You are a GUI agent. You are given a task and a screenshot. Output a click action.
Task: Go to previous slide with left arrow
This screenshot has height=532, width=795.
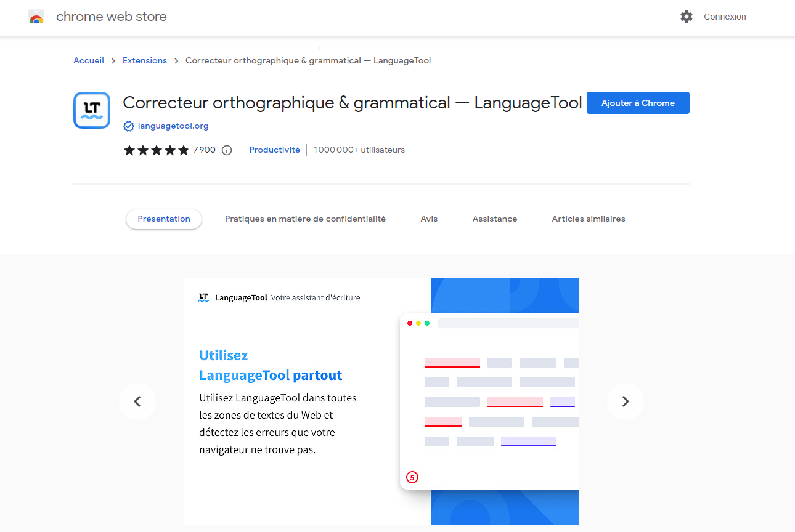(x=137, y=401)
